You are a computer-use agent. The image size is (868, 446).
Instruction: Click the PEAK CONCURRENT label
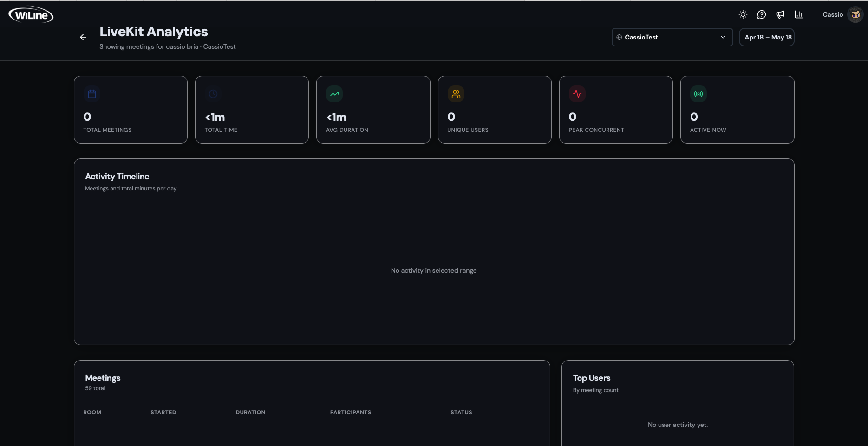point(596,130)
